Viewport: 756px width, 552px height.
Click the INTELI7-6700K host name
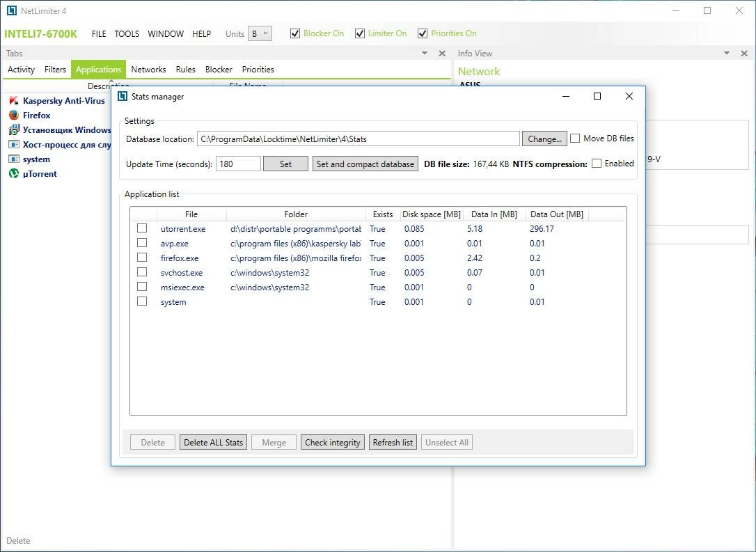tap(40, 33)
